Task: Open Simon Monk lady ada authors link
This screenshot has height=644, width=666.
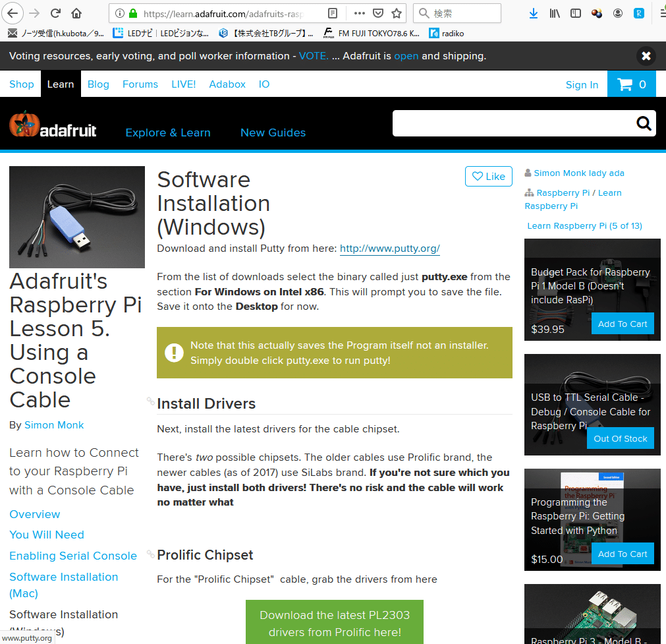Action: pyautogui.click(x=579, y=173)
